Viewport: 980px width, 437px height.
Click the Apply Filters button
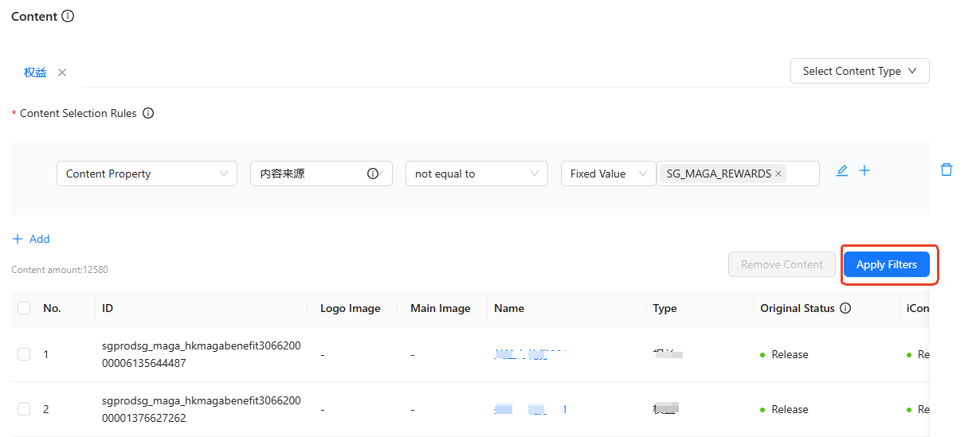[887, 264]
